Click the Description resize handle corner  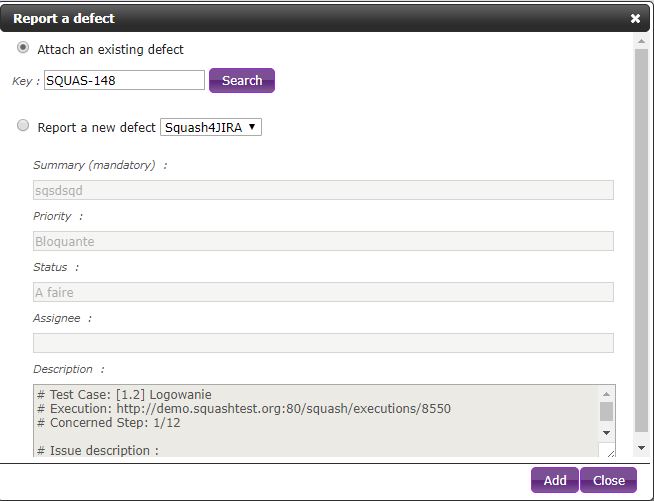coord(611,453)
